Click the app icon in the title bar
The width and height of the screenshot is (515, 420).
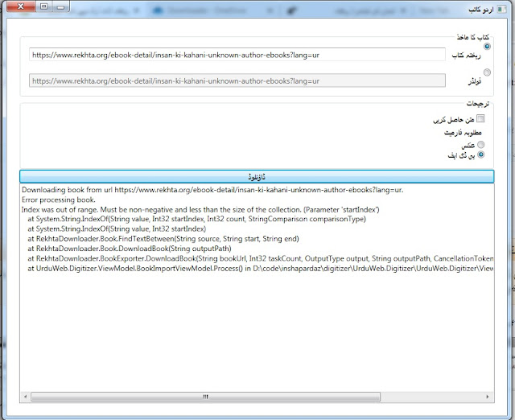coord(504,9)
